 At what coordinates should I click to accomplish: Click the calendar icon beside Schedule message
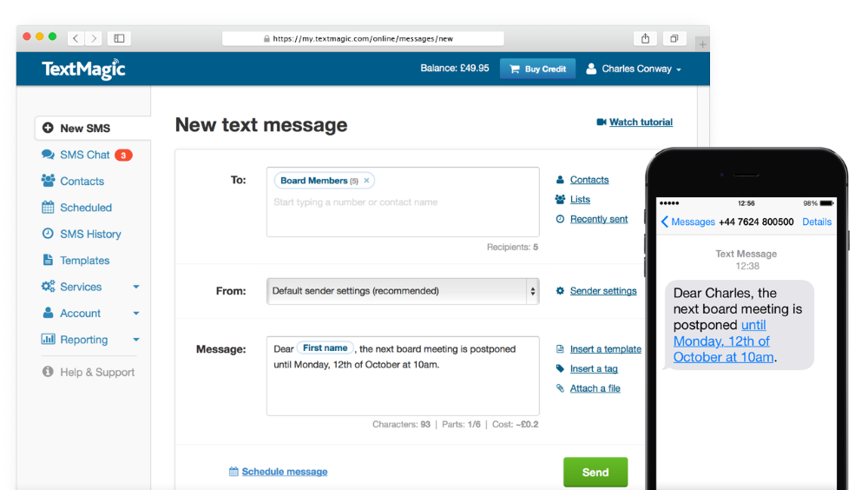[x=233, y=471]
